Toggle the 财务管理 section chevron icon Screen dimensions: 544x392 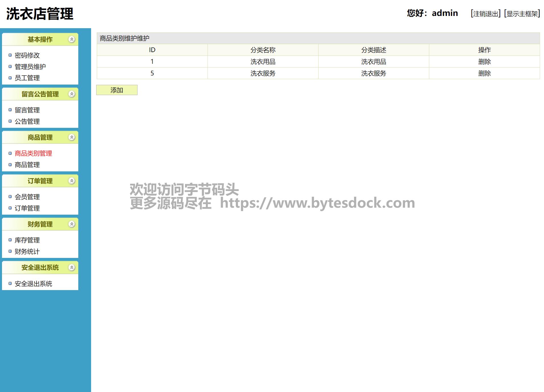[72, 224]
